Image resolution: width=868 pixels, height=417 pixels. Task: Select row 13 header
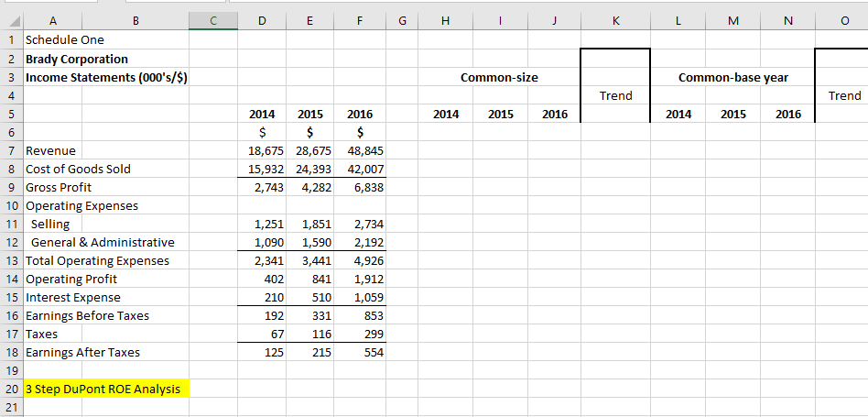click(12, 261)
